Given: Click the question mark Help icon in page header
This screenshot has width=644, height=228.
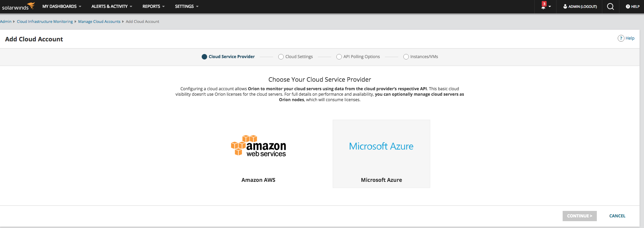Looking at the screenshot, I should (x=621, y=38).
